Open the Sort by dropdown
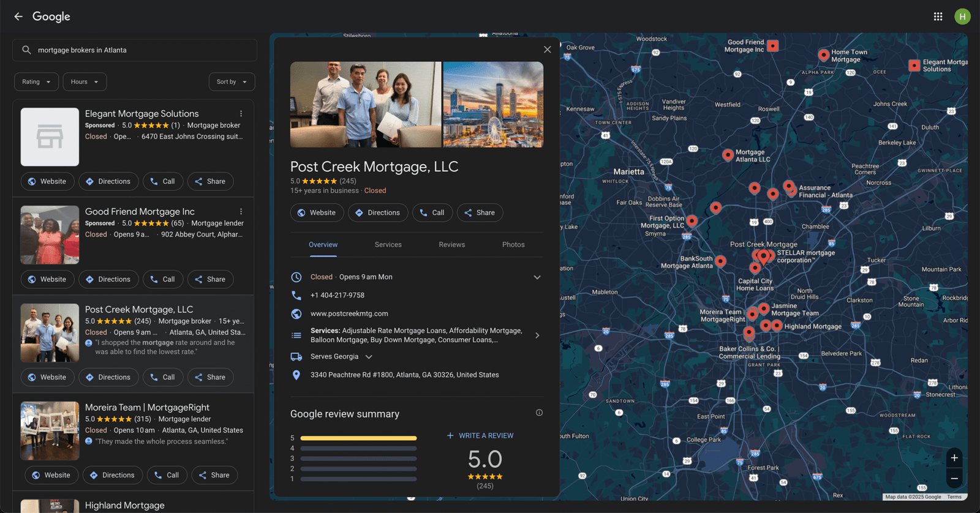980x513 pixels. [232, 82]
